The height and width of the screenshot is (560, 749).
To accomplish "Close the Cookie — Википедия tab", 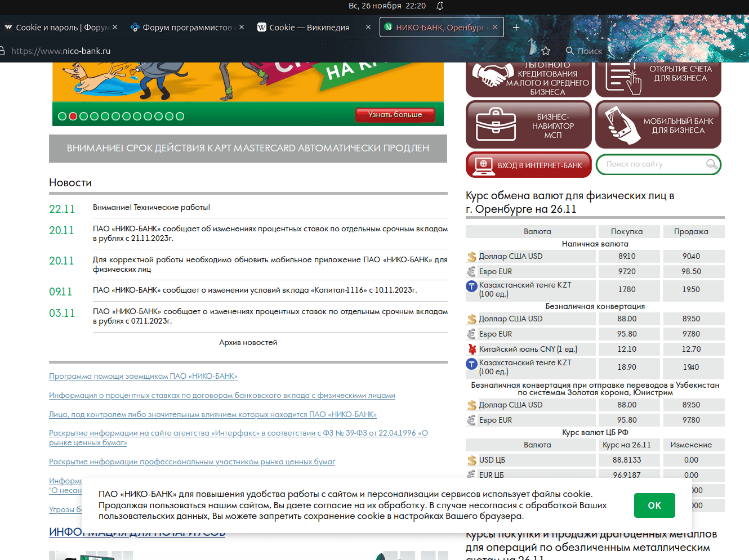I will [x=368, y=27].
